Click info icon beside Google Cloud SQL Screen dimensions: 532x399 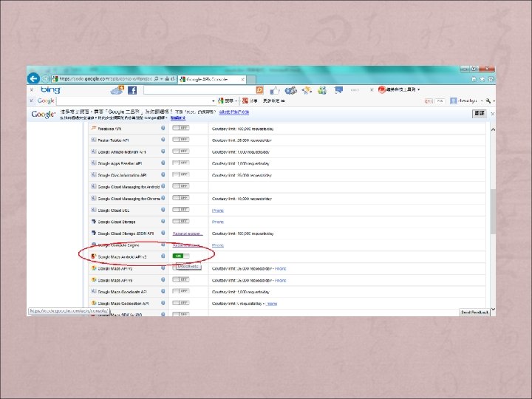163,210
